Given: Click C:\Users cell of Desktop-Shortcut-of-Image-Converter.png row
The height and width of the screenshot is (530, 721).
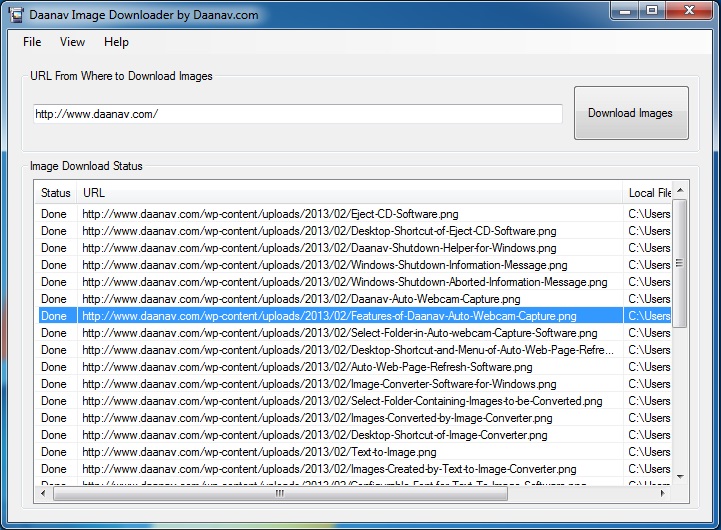Looking at the screenshot, I should point(649,435).
